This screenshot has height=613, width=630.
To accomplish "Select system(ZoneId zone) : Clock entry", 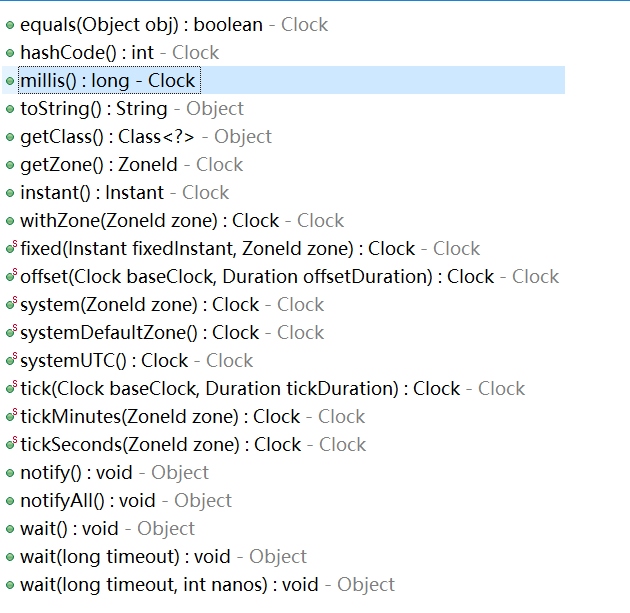I will coord(172,305).
